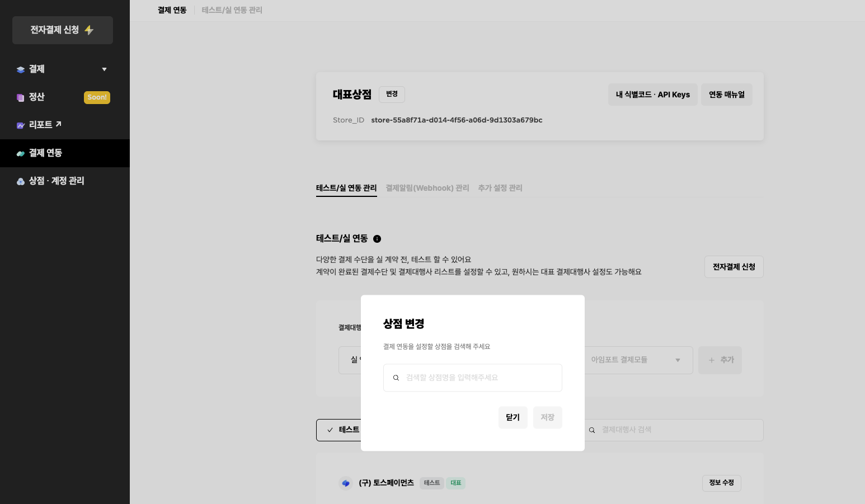Click the 저장 button in dialog
Screen dimensions: 865x504
[x=547, y=417]
